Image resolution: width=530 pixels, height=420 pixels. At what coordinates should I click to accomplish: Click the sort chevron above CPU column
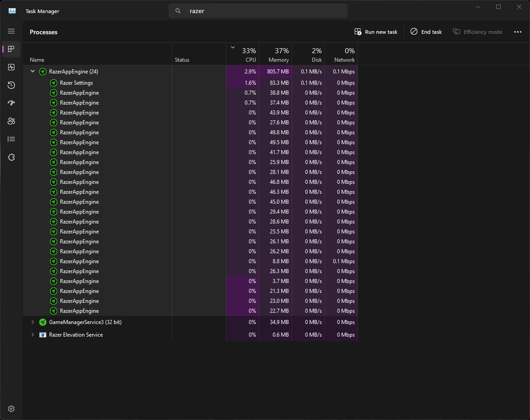click(x=233, y=47)
